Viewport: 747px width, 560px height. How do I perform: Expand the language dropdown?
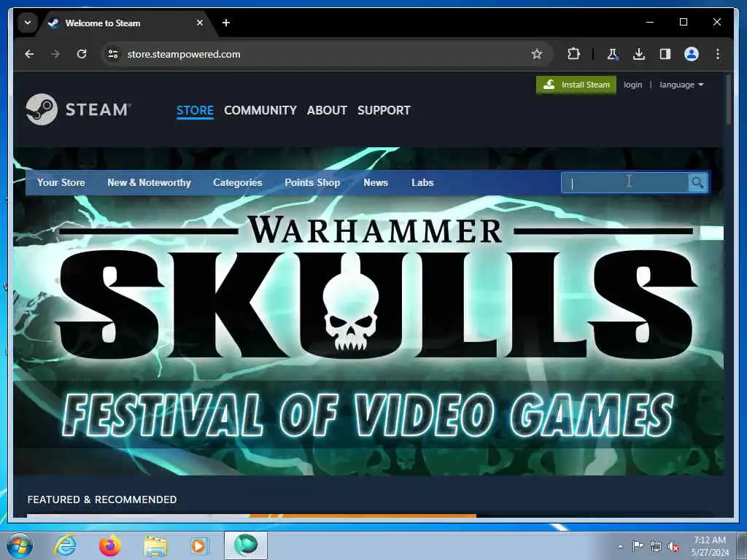point(681,85)
